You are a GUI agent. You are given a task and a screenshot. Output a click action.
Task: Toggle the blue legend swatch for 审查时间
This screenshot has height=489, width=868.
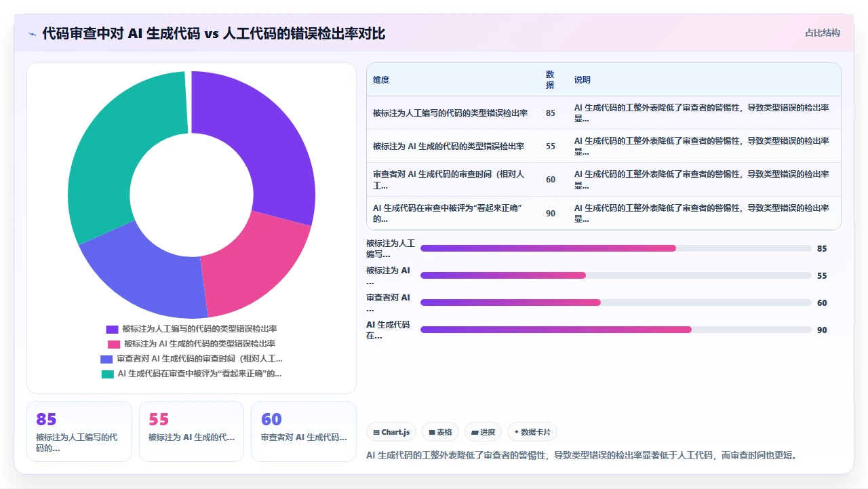click(x=106, y=359)
